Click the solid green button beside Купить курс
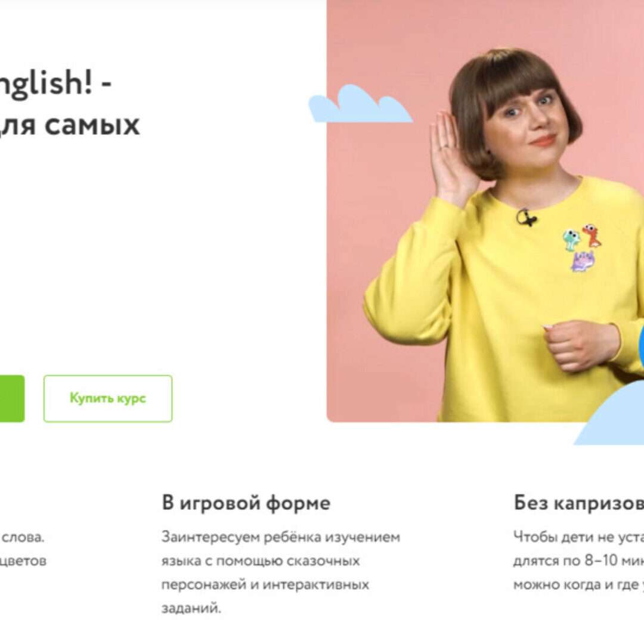This screenshot has height=644, width=644. [13, 398]
